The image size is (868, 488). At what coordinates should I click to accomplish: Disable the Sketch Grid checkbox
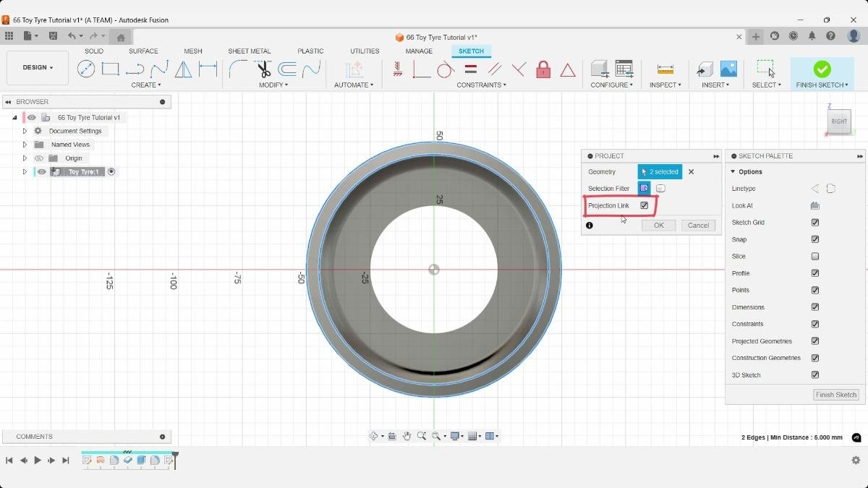click(815, 223)
